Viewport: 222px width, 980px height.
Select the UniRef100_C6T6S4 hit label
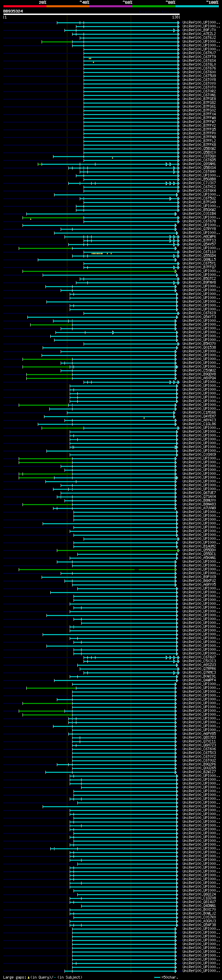199,60
